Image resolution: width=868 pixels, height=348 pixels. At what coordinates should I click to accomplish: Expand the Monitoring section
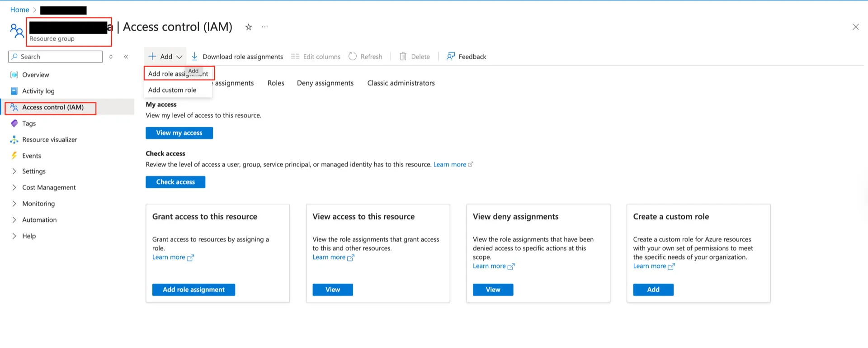pos(14,204)
